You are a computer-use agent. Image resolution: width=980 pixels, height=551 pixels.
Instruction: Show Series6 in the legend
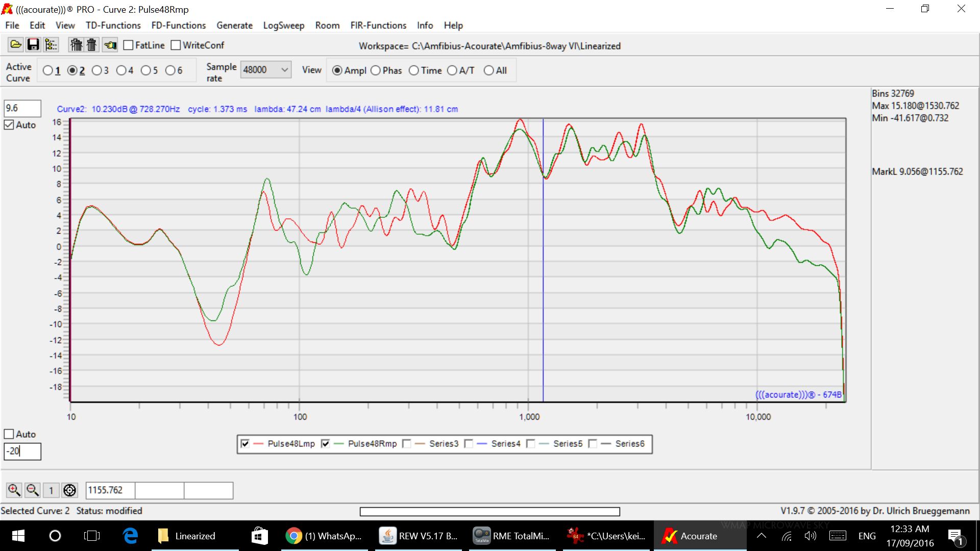coord(593,443)
